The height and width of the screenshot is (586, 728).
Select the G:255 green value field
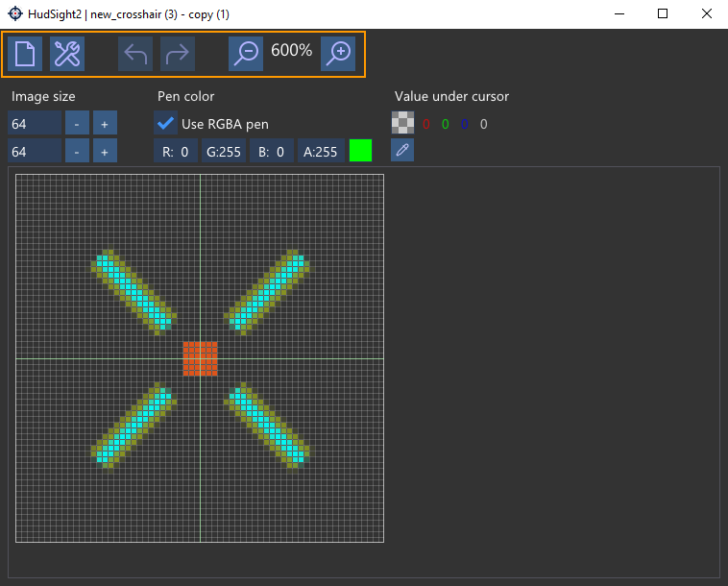(x=224, y=151)
